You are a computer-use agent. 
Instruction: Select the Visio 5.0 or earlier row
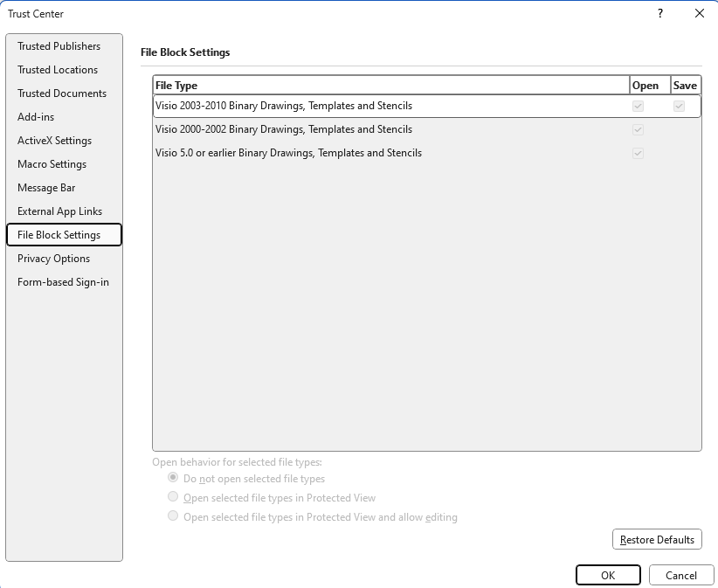pos(427,153)
